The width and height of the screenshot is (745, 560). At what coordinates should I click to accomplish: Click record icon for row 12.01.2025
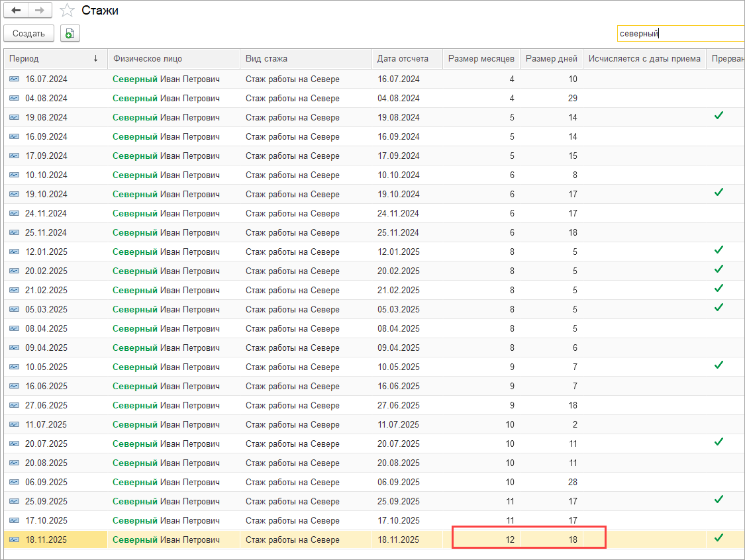point(15,252)
